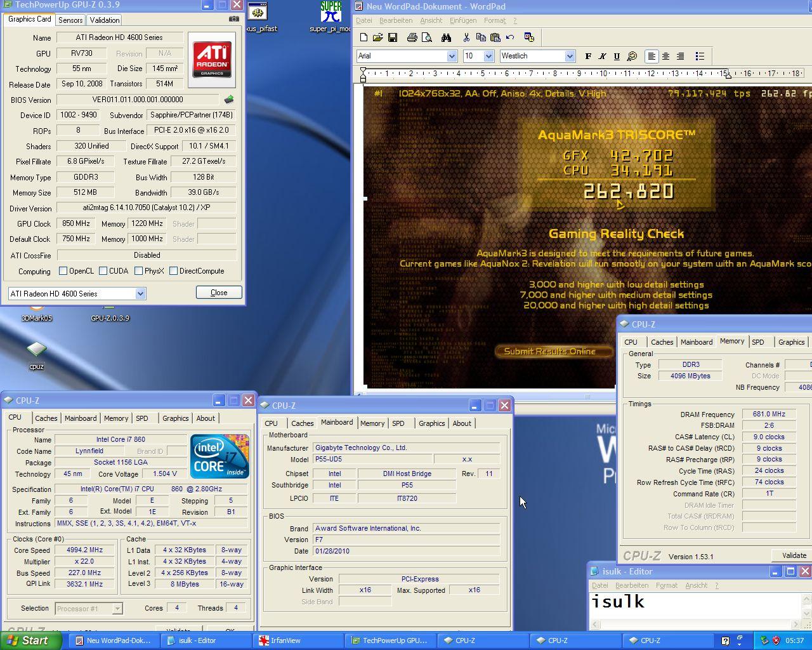Open the font size 10 dropdown
Screen dimensions: 812x650
tap(488, 56)
